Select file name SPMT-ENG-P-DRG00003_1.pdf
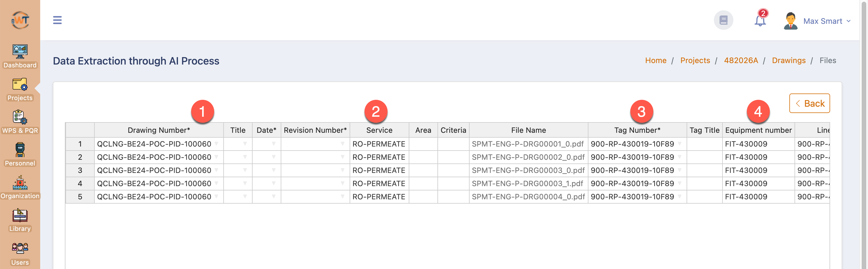The width and height of the screenshot is (868, 269). [x=528, y=184]
